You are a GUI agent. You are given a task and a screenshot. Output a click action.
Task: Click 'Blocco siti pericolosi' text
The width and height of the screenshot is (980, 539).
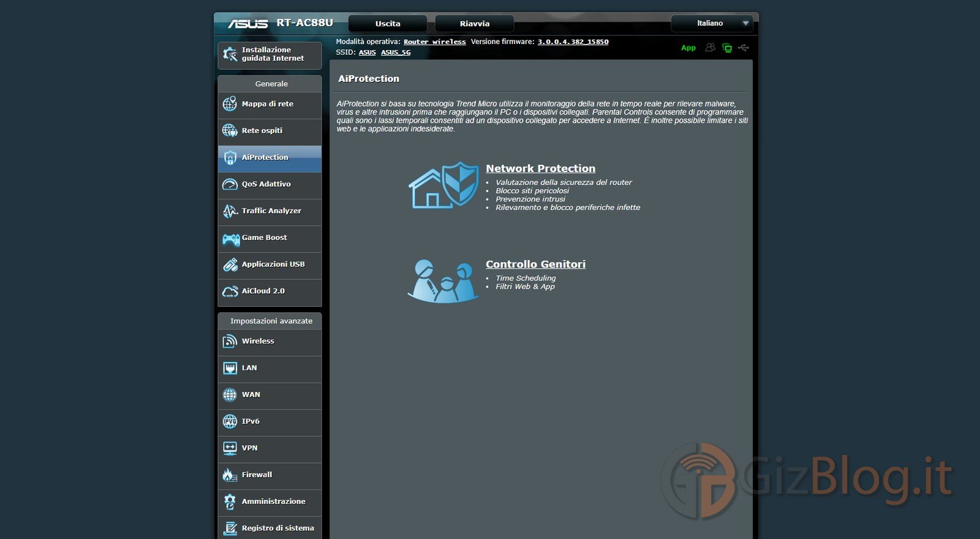click(532, 191)
